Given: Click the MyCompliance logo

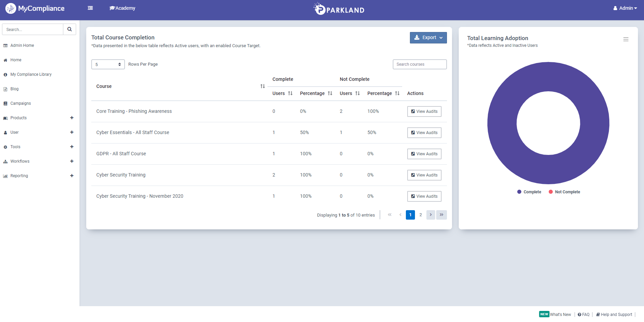Looking at the screenshot, I should coord(35,8).
